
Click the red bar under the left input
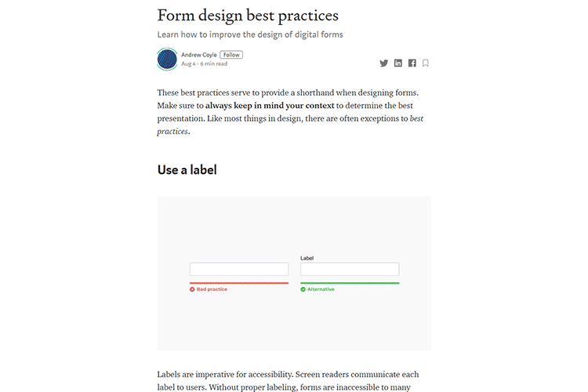(239, 282)
